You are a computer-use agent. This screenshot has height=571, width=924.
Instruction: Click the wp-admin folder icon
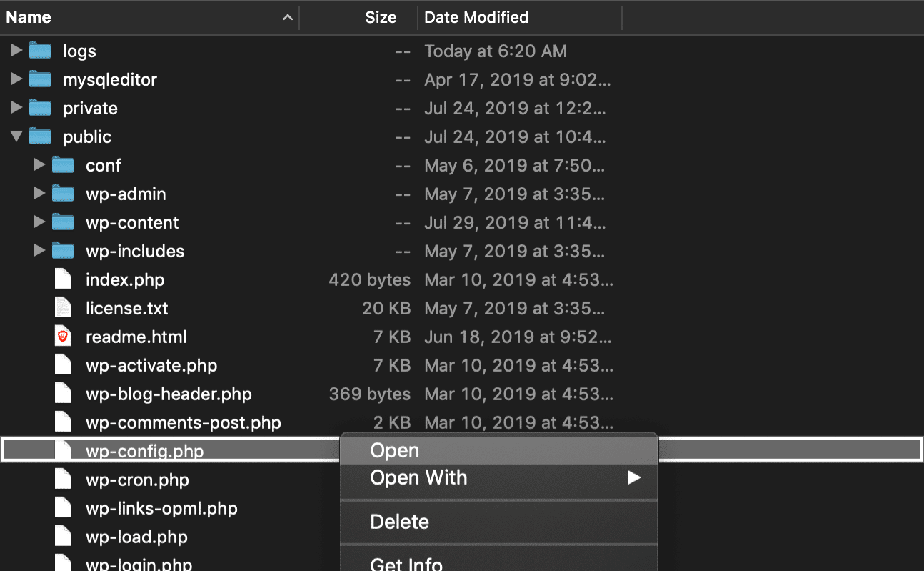pos(63,193)
